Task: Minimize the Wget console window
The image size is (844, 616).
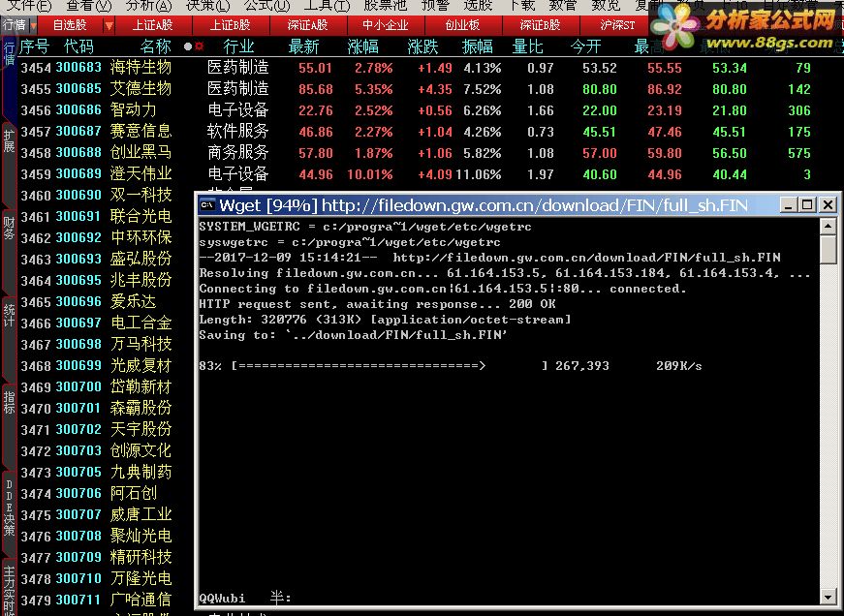Action: click(788, 205)
